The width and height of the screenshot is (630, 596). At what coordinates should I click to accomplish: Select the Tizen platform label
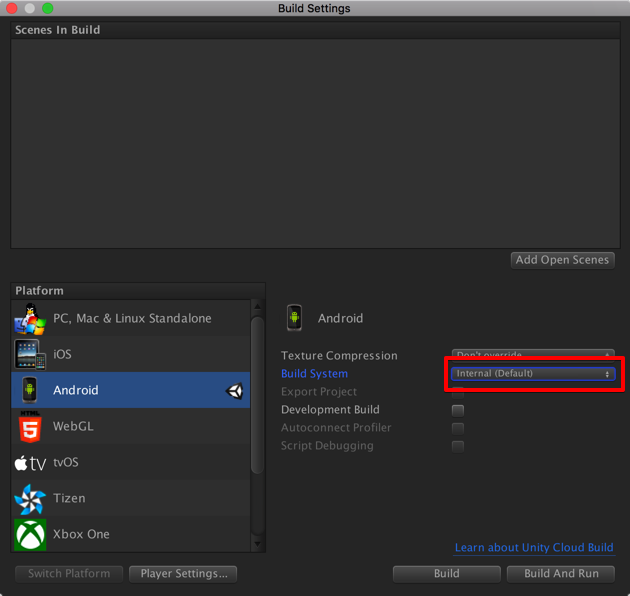[x=69, y=498]
